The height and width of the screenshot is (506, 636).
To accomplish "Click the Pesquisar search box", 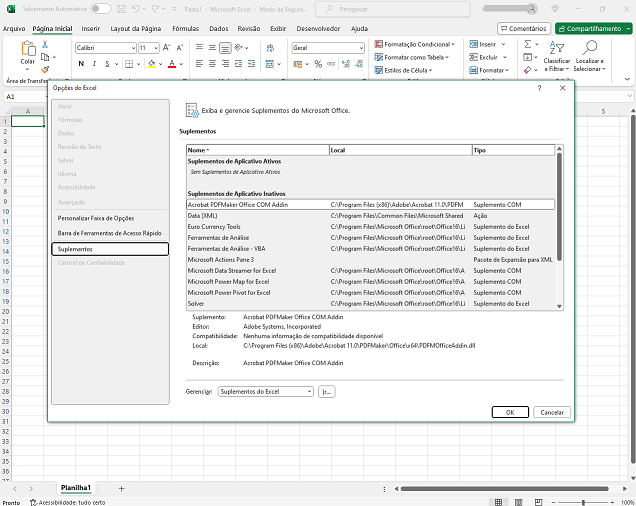I will pyautogui.click(x=393, y=9).
